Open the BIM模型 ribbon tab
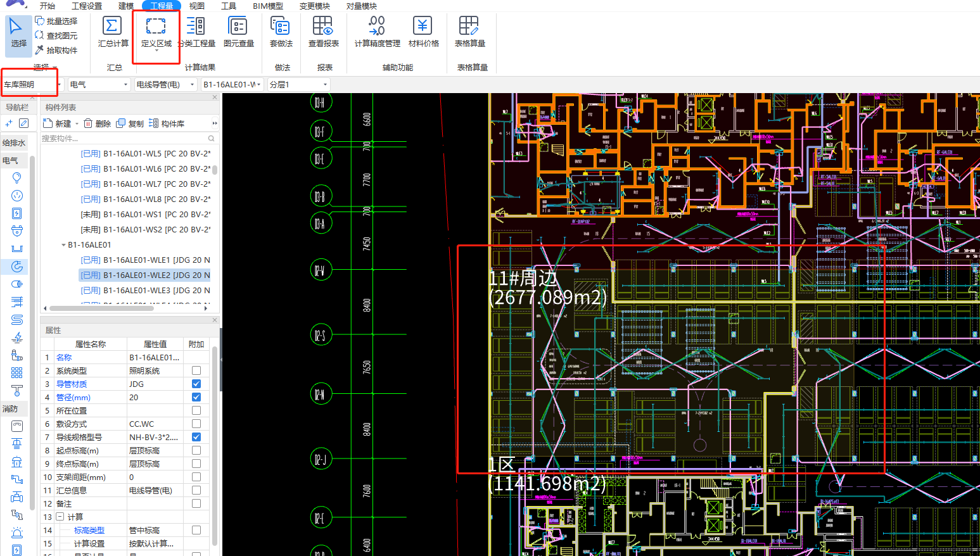The height and width of the screenshot is (556, 980). point(268,6)
